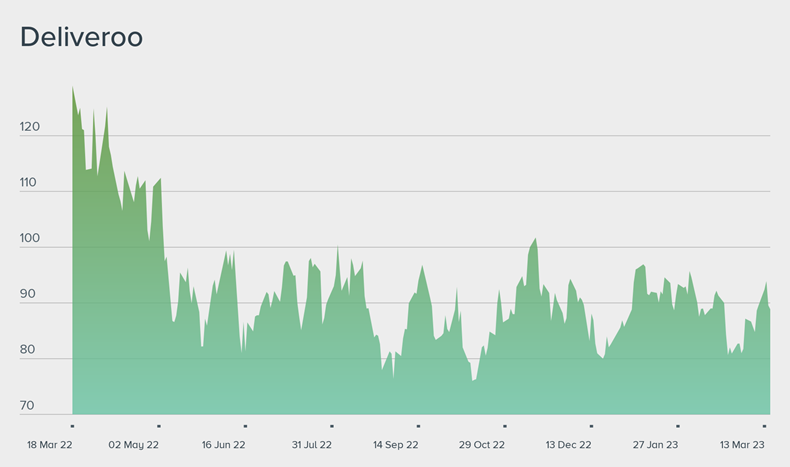Pick the 14 Sep 22 date label
Screen dimensions: 790x467
(396, 445)
